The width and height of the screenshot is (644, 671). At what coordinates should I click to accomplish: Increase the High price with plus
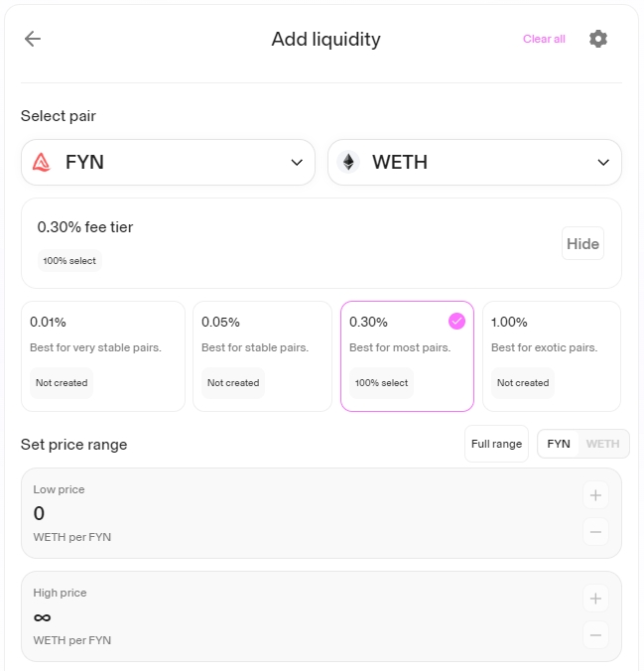(595, 599)
